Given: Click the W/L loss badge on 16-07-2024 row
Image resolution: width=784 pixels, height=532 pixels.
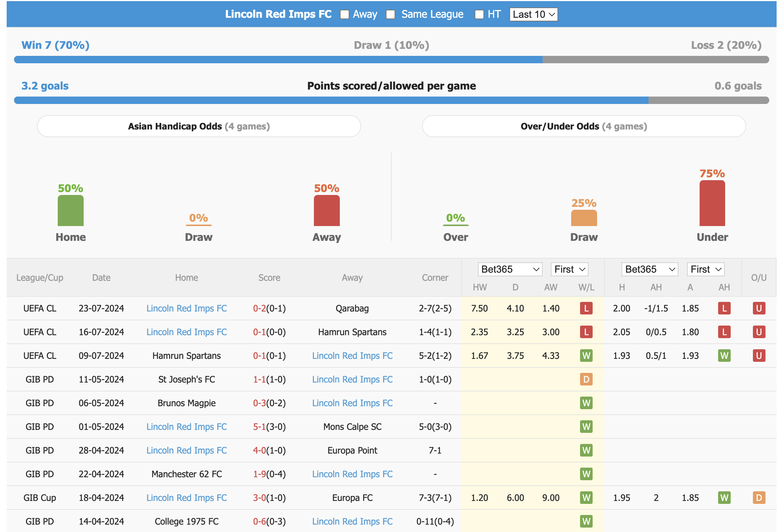Looking at the screenshot, I should (586, 332).
